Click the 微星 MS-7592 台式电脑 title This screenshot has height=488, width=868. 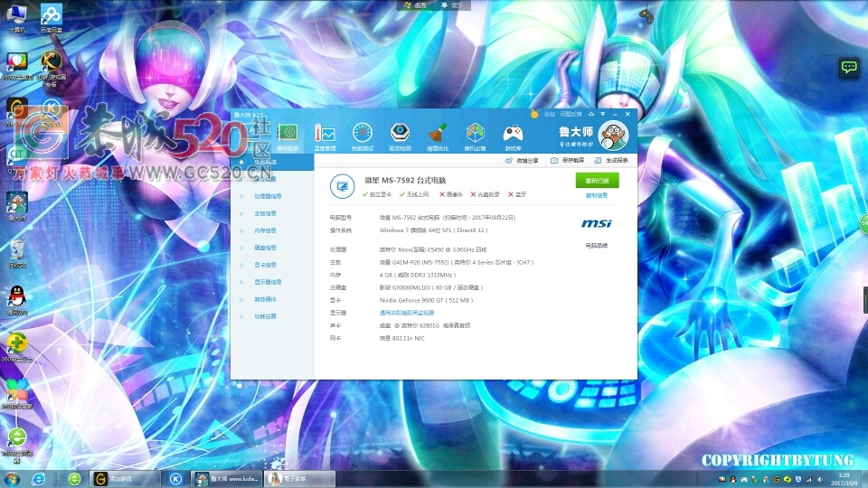pos(405,181)
